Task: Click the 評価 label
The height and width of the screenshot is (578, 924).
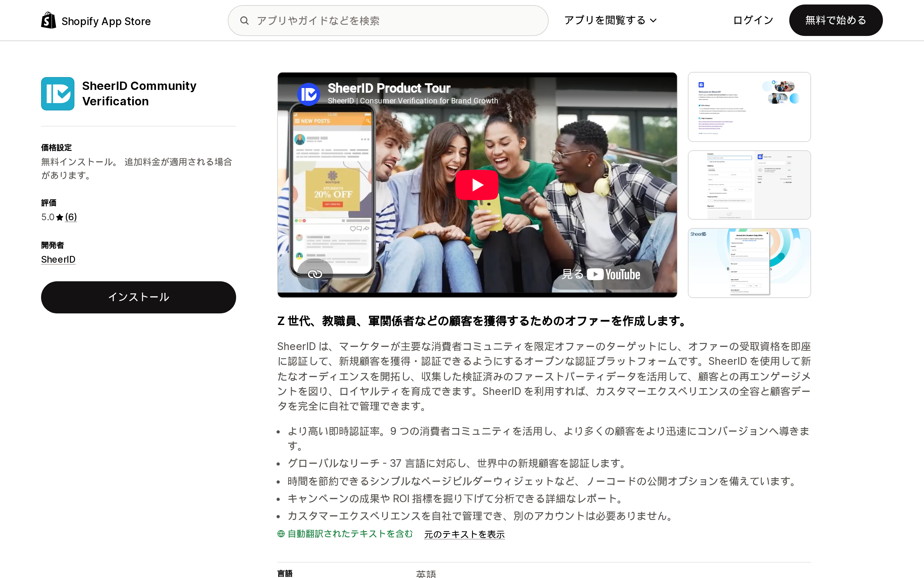Action: 49,203
